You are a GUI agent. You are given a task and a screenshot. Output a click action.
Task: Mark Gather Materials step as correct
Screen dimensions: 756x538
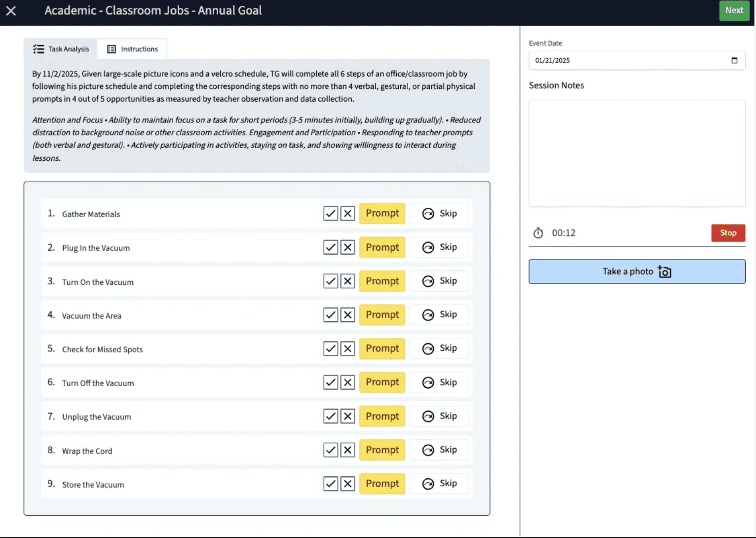click(x=331, y=214)
